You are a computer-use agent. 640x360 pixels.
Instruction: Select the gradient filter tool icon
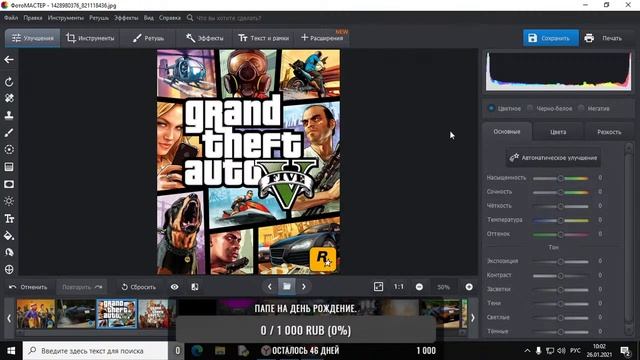coord(9,167)
